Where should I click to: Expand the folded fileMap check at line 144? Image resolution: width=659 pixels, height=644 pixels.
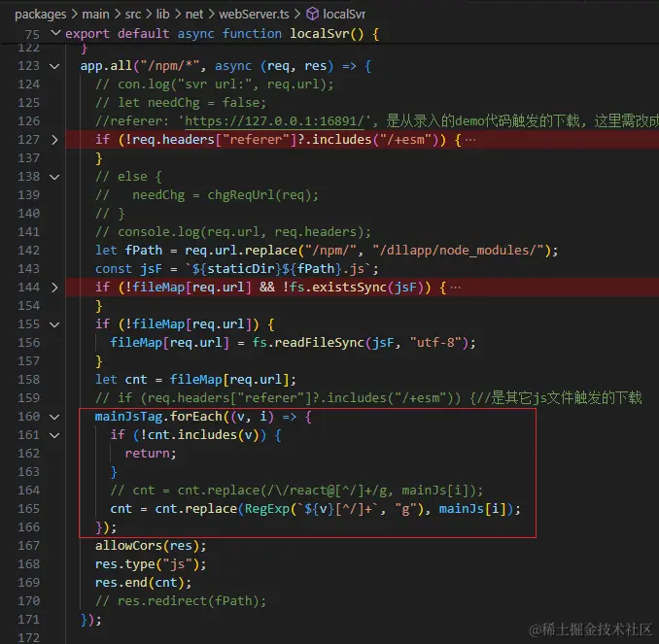click(x=54, y=288)
